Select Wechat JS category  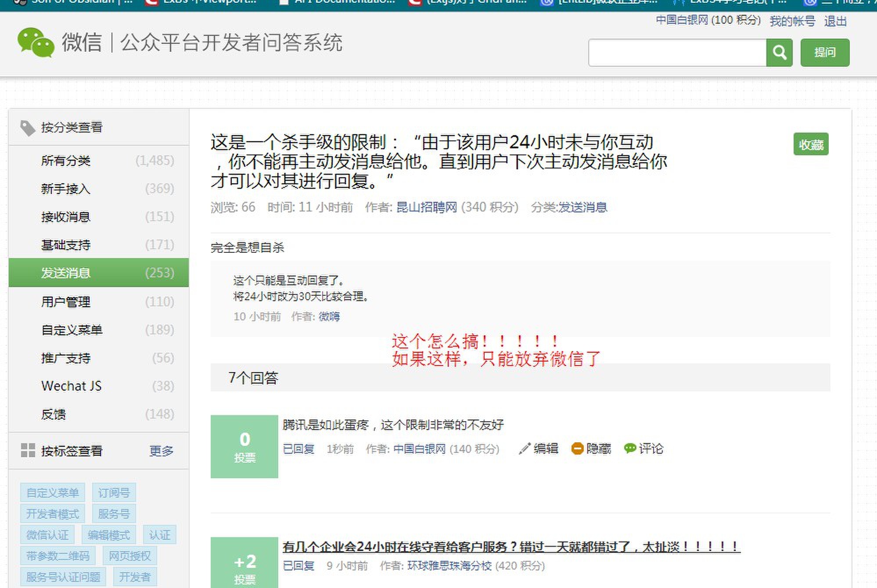coord(99,386)
